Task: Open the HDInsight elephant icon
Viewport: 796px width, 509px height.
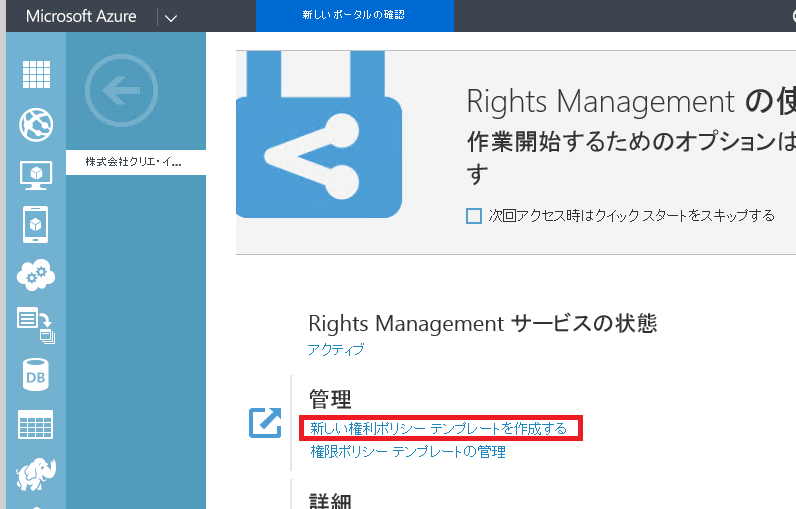Action: [x=36, y=474]
